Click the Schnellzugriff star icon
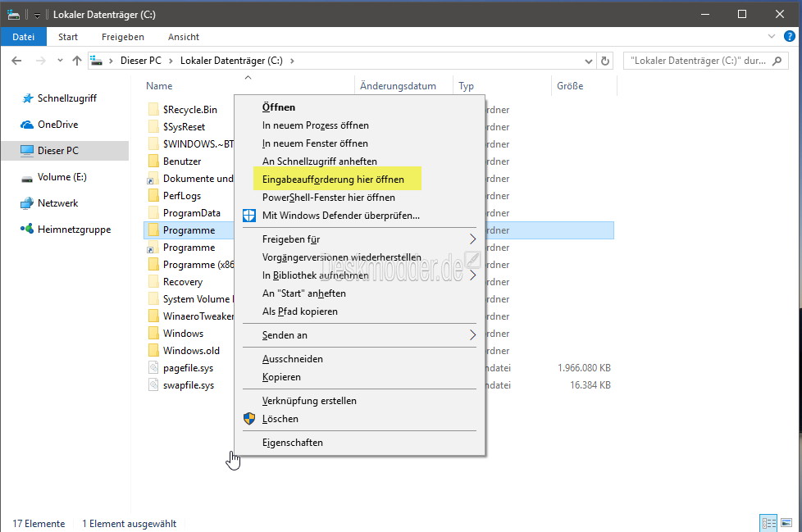The height and width of the screenshot is (532, 802). [28, 98]
